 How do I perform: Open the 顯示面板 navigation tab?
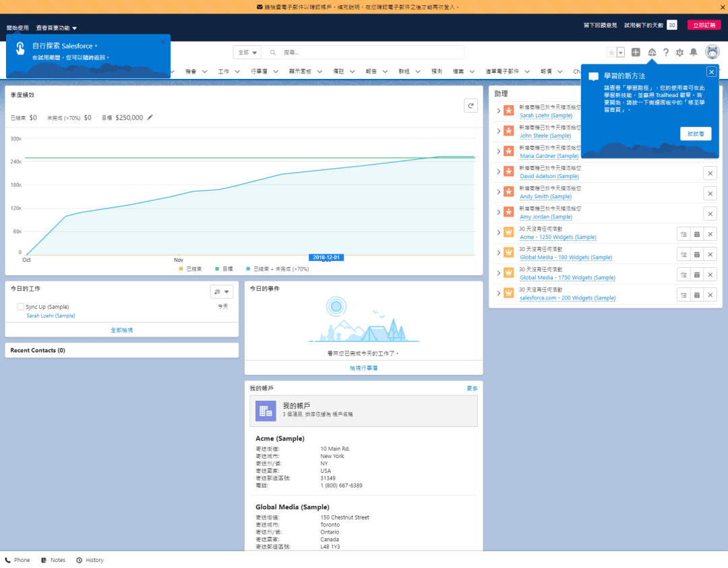click(300, 72)
